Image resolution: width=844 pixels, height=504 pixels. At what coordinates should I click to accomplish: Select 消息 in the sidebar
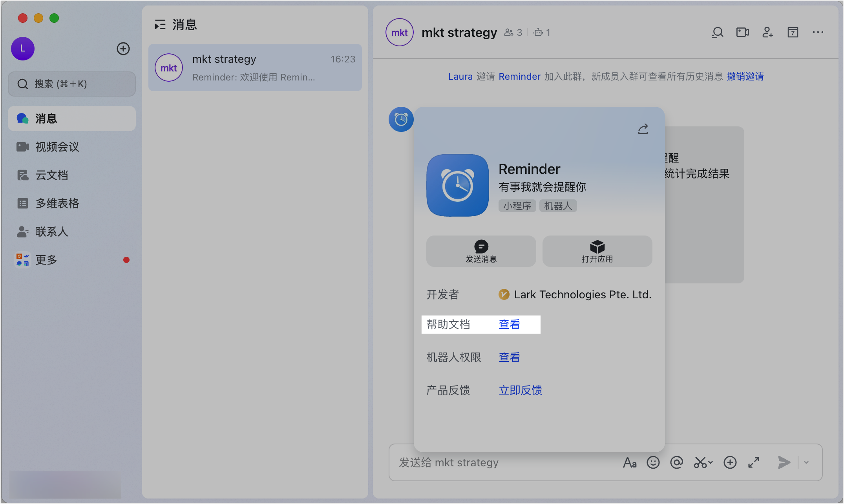[72, 119]
